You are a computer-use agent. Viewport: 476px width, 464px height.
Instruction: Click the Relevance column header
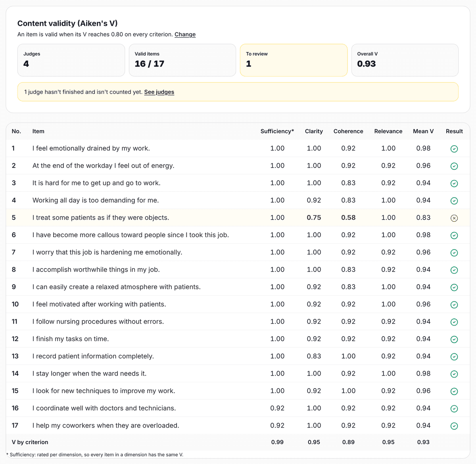388,131
